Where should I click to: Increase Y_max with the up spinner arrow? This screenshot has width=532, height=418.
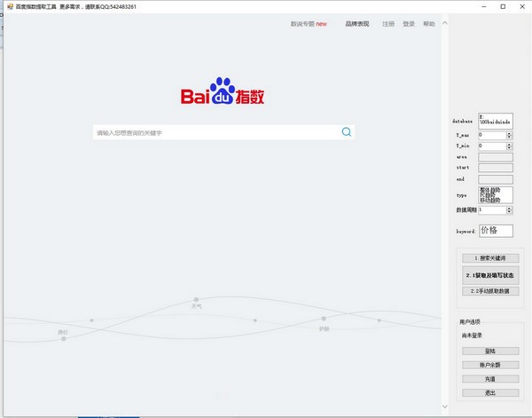coord(509,133)
